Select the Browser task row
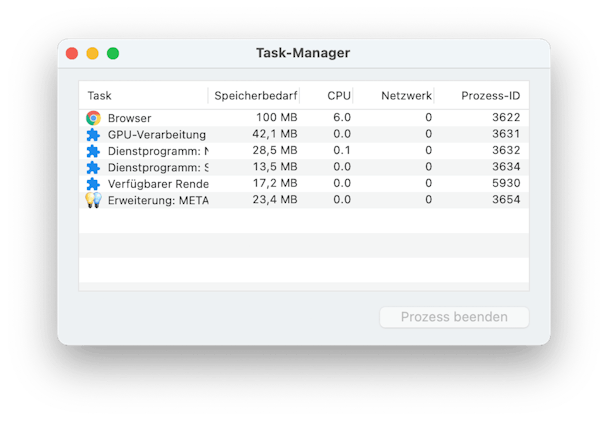The height and width of the screenshot is (421, 608). coord(304,118)
